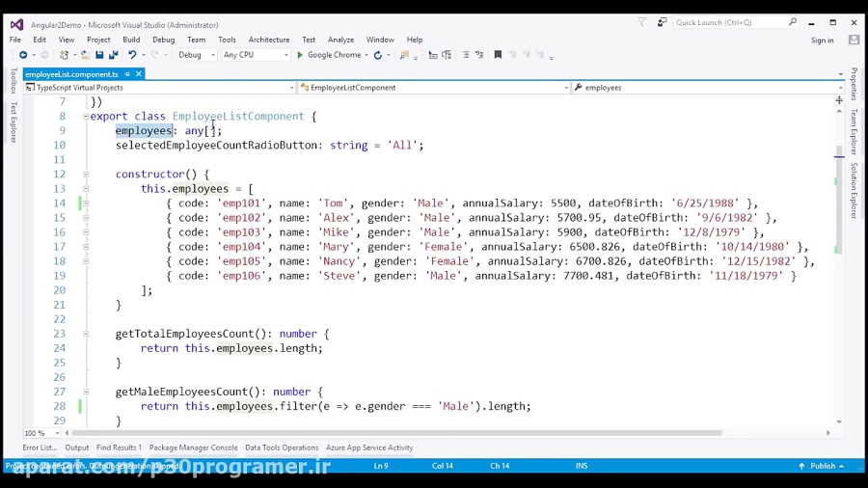
Task: Open the Debug configuration dropdown
Action: click(x=197, y=55)
